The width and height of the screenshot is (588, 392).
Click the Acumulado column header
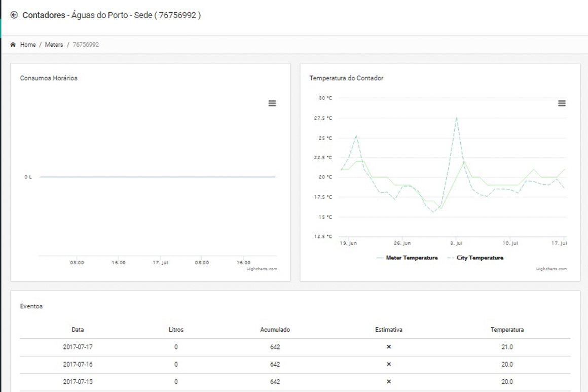pyautogui.click(x=275, y=330)
